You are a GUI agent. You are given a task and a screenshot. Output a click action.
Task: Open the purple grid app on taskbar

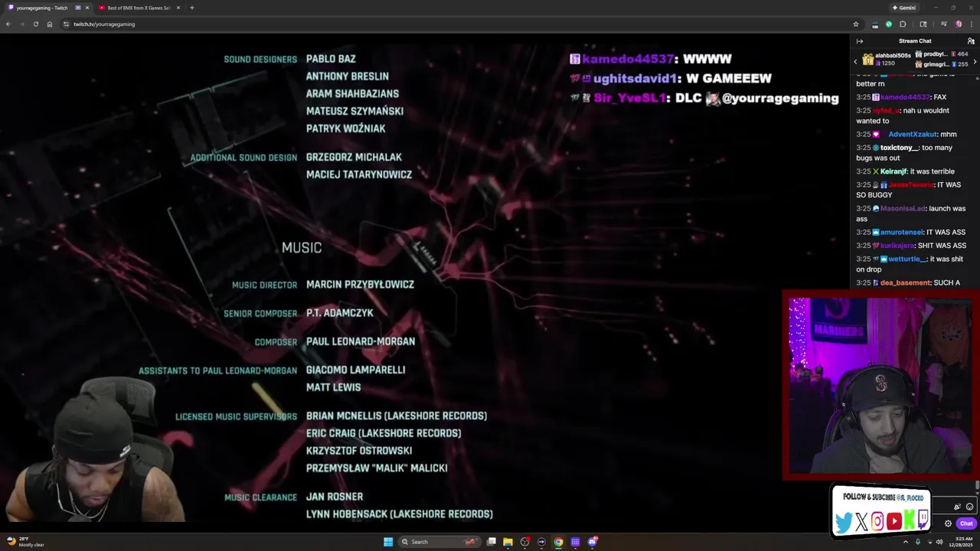575,542
